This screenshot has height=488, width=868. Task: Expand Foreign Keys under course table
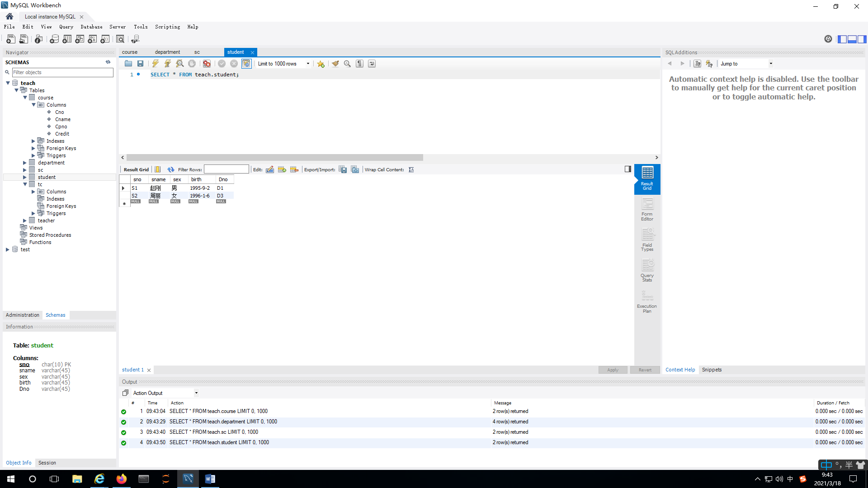(x=33, y=148)
